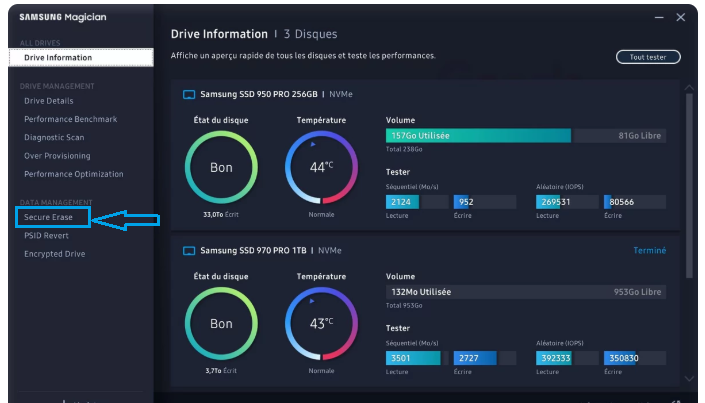This screenshot has width=705, height=403.
Task: Open Secure Erase tool
Action: [x=48, y=217]
